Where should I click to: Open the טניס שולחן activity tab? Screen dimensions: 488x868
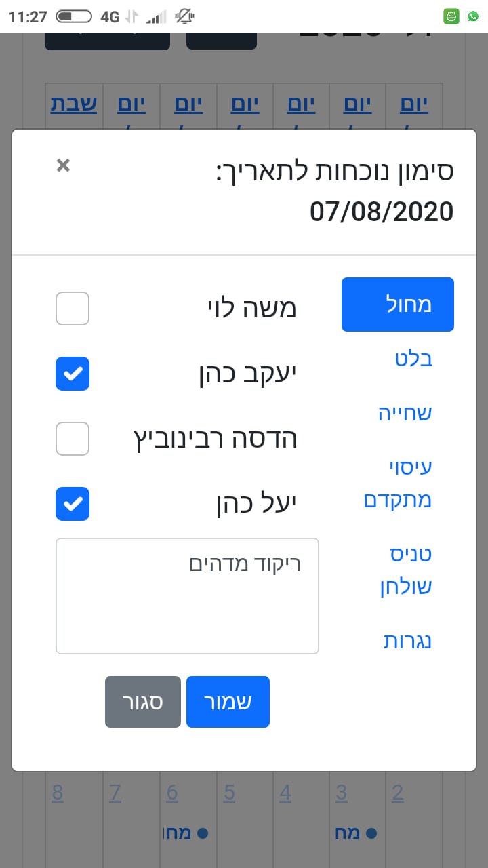(405, 570)
